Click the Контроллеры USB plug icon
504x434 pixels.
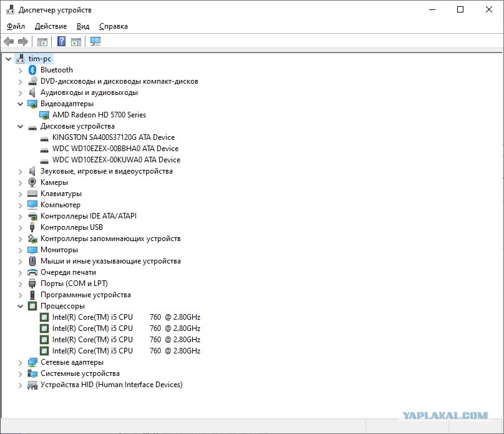tap(32, 227)
